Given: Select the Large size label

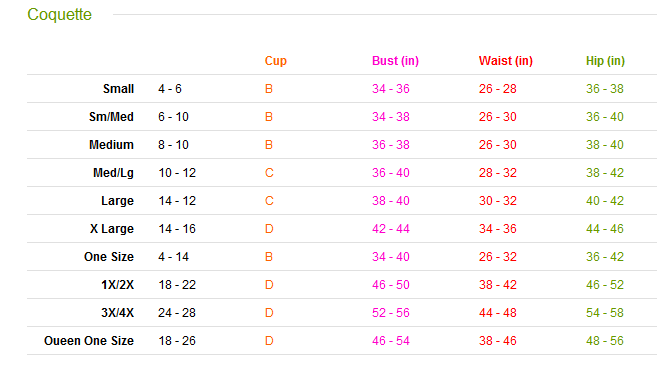Looking at the screenshot, I should (118, 201).
